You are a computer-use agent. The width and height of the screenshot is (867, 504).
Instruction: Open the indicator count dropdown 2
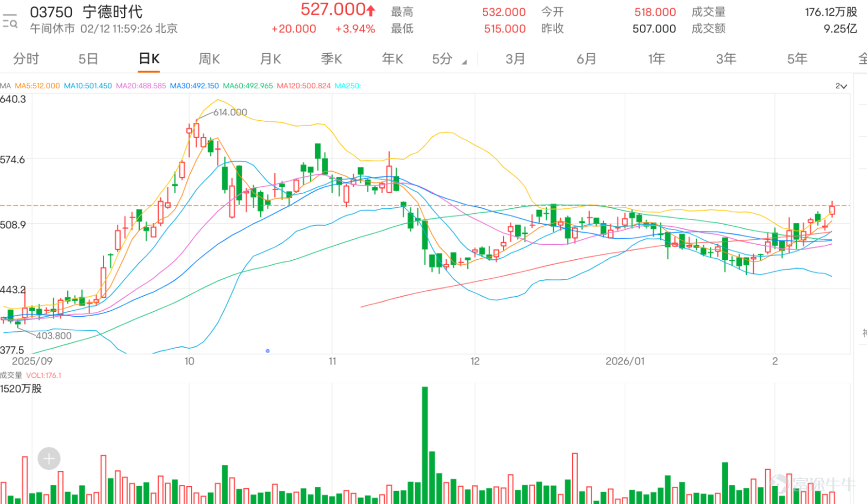[x=841, y=86]
